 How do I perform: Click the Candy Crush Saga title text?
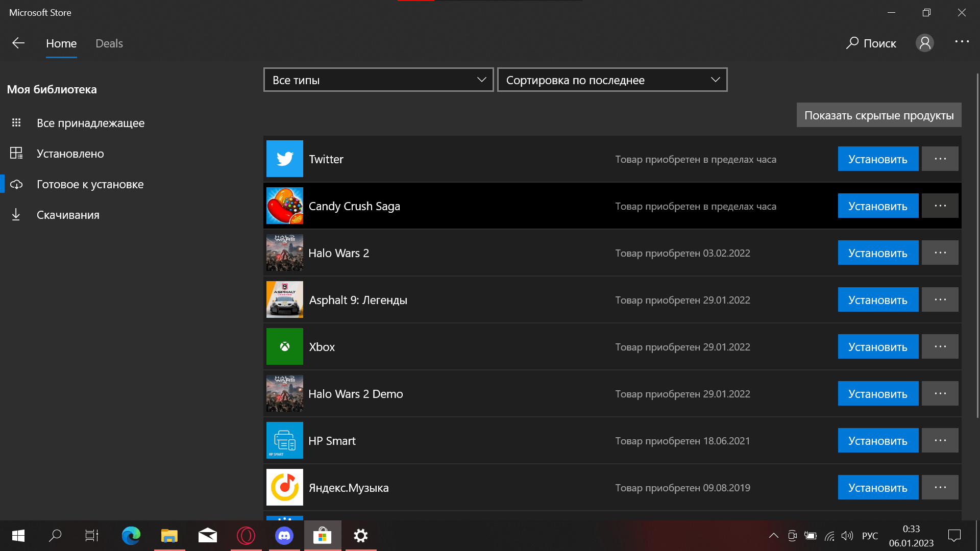(x=354, y=206)
